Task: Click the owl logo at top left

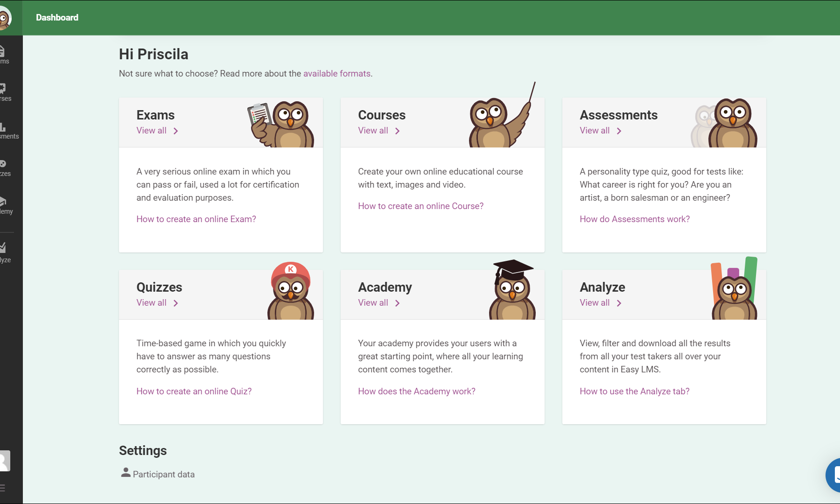Action: (5, 19)
